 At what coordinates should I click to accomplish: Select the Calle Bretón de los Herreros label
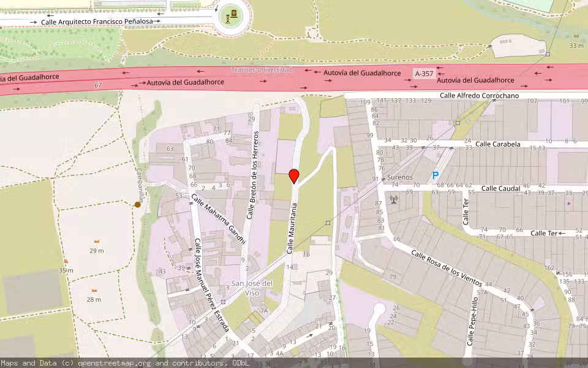[x=253, y=175]
